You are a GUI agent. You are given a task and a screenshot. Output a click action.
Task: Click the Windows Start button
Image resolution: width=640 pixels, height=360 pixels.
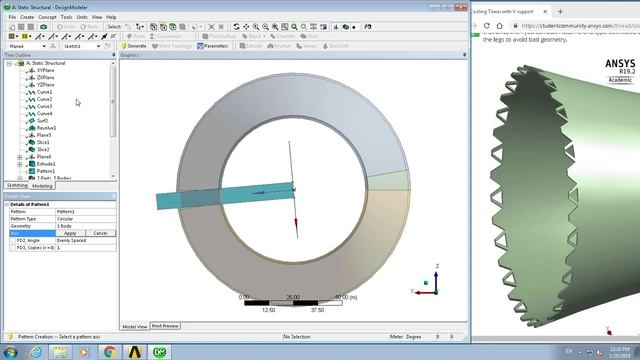[x=10, y=352]
